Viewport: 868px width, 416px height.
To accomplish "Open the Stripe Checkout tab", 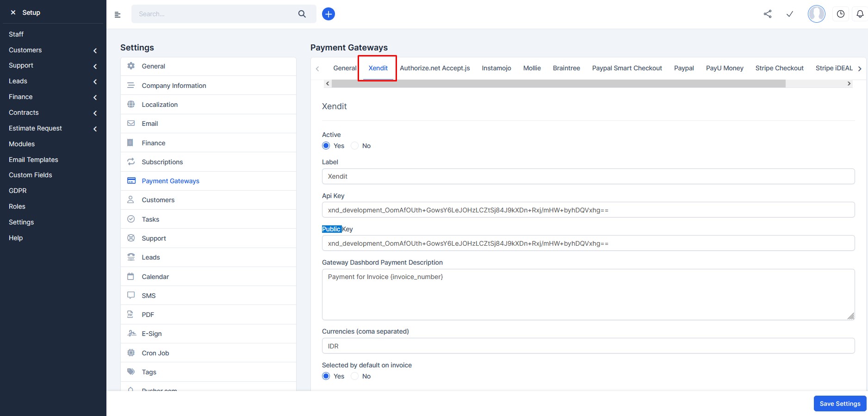I will point(779,68).
